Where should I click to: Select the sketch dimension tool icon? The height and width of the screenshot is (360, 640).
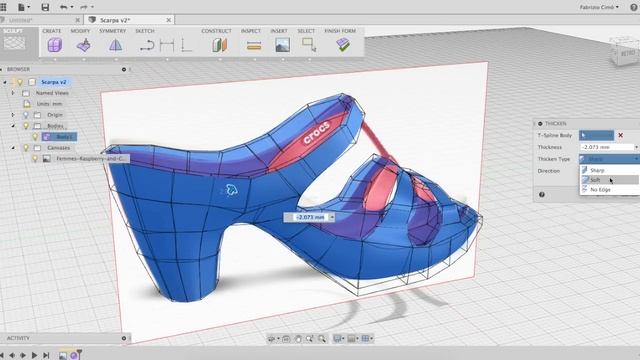[167, 45]
